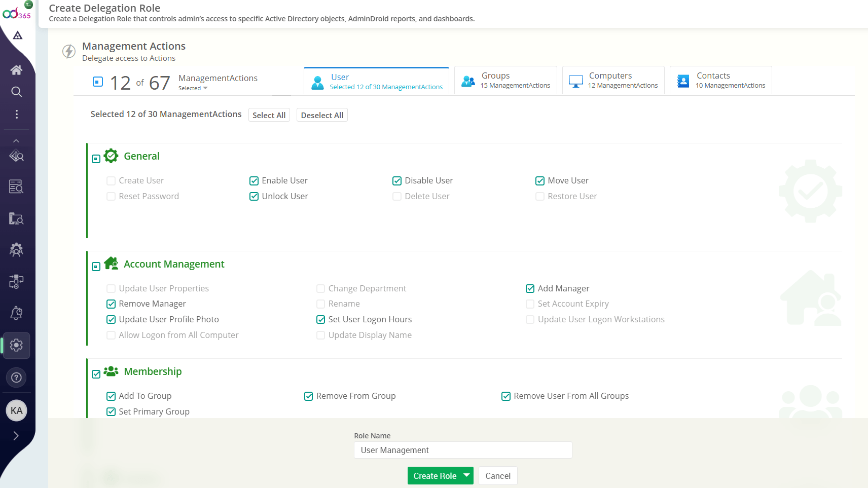Open the user group gear icon in sidebar

pos(16,249)
